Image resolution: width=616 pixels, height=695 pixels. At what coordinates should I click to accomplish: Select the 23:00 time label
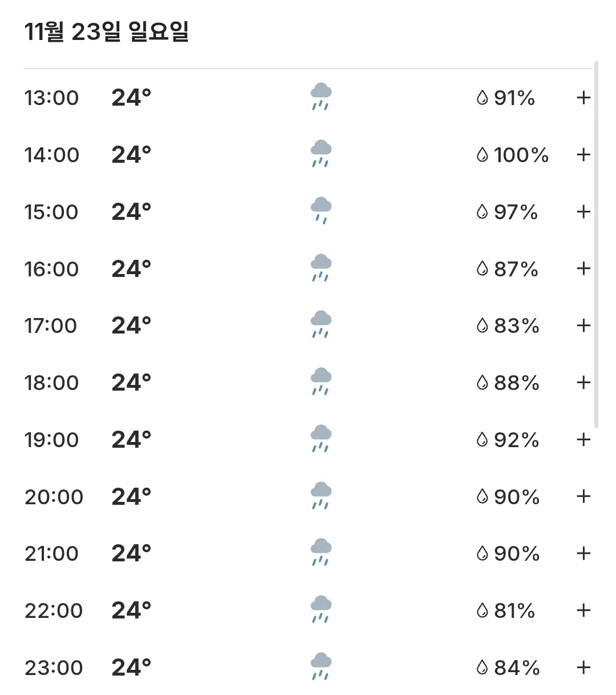point(54,668)
